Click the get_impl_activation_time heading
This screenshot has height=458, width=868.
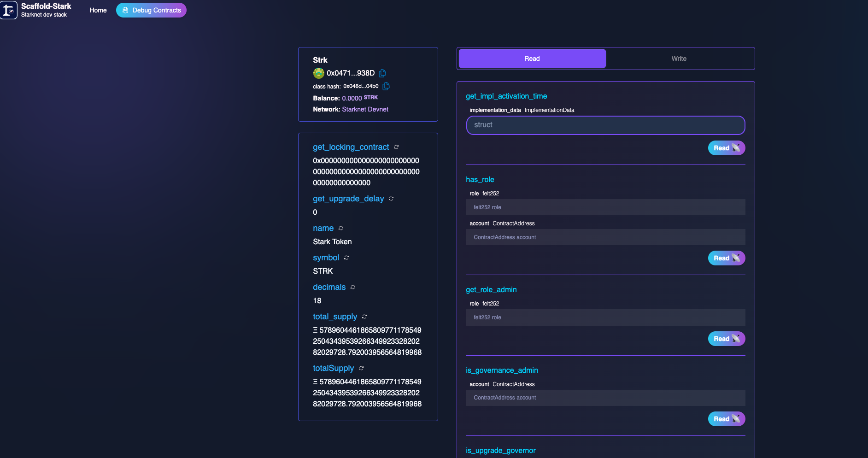(506, 96)
